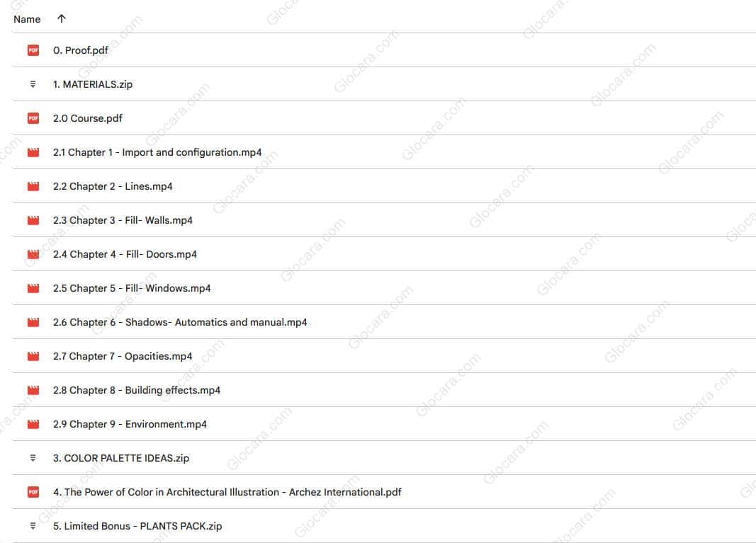Click the PDF icon for The Power of Color
756x543 pixels.
33,492
